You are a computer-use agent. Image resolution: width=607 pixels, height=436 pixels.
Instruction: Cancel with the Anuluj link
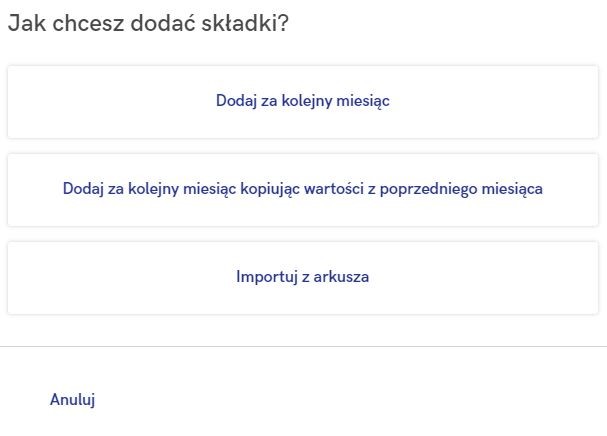(x=72, y=400)
